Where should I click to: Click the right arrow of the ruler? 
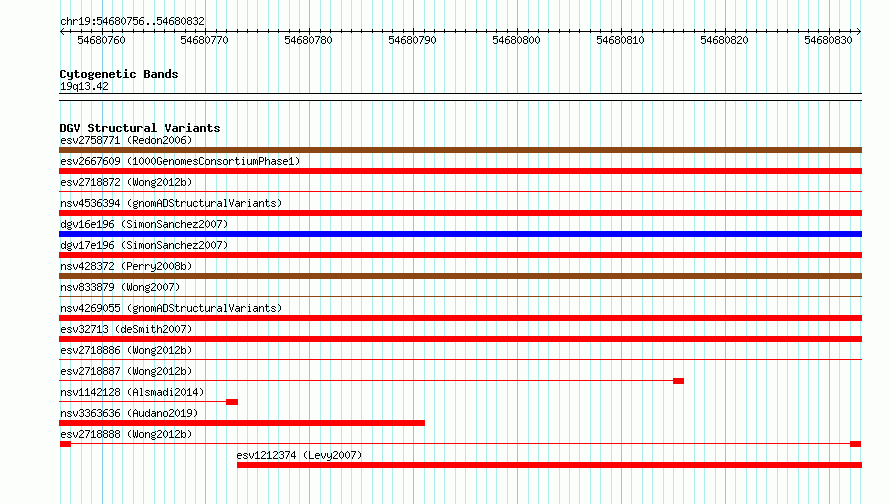(859, 31)
